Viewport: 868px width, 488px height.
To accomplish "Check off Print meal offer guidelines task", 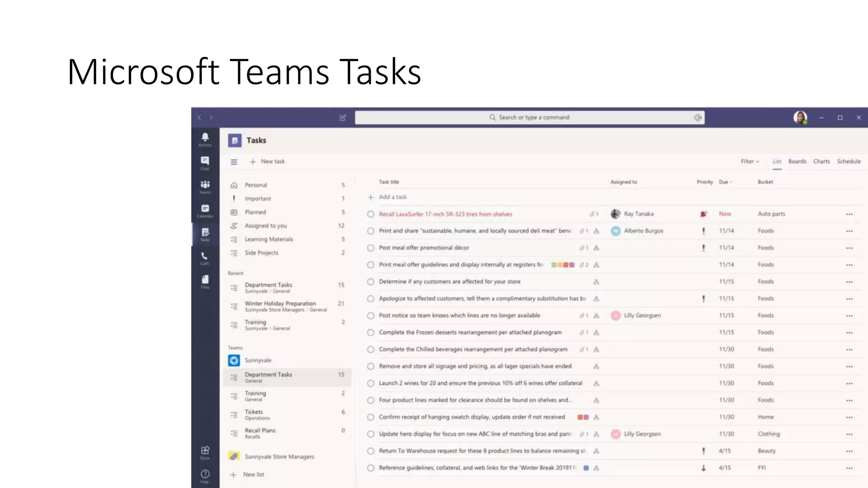I will click(x=370, y=265).
